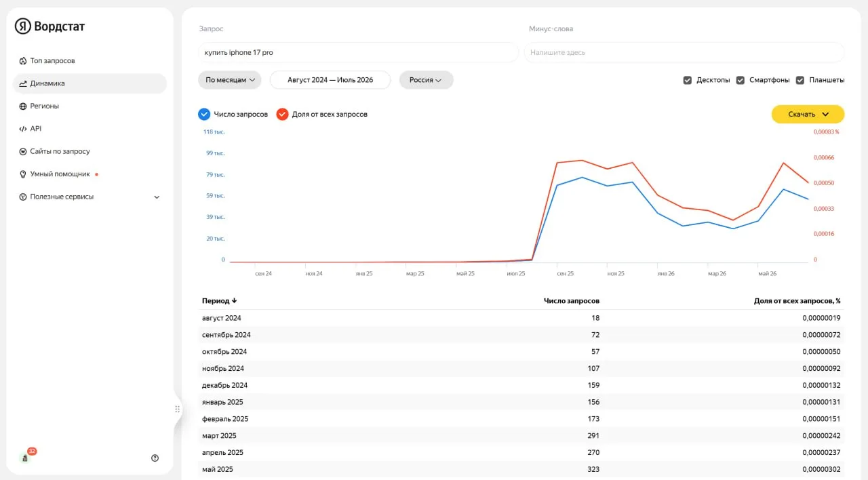The height and width of the screenshot is (480, 868).
Task: Select the август 2024 table row
Action: [x=521, y=318]
